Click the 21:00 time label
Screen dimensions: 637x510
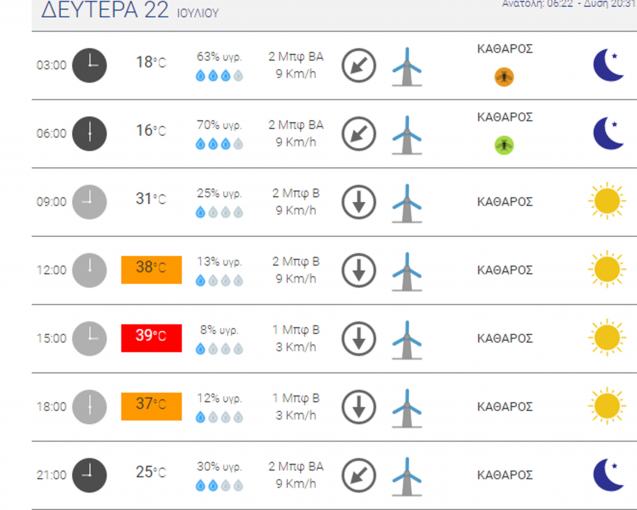click(51, 475)
